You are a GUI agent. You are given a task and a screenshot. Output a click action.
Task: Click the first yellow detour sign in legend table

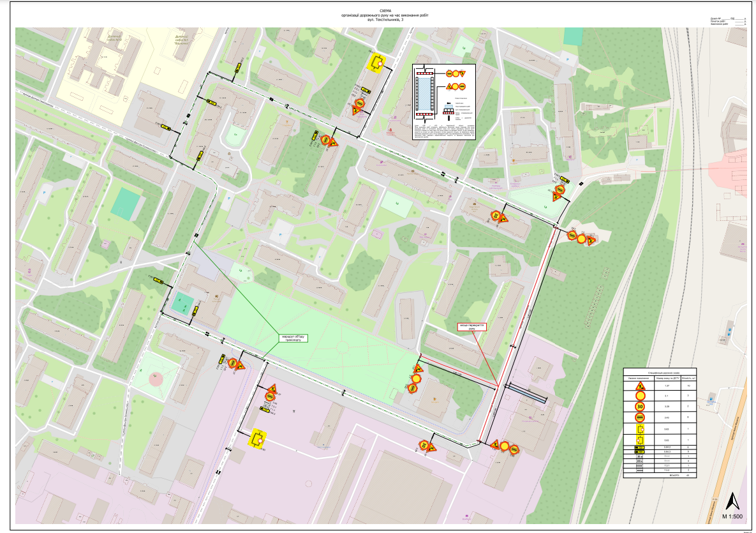point(641,429)
